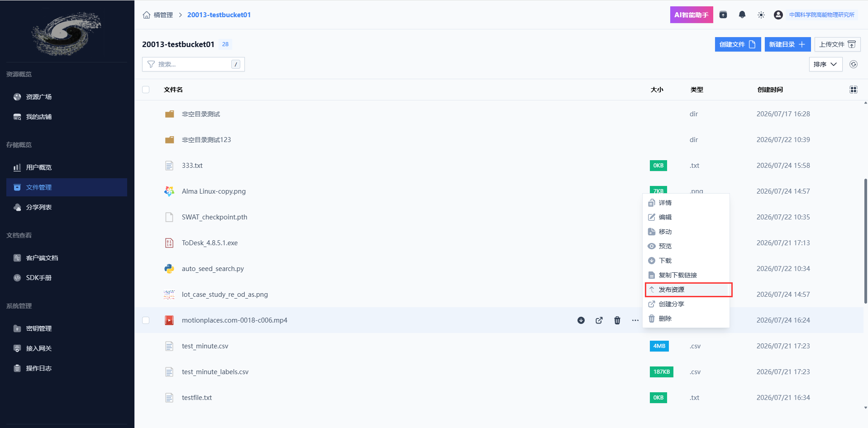Click the 桶管理 breadcrumb link

[x=163, y=15]
